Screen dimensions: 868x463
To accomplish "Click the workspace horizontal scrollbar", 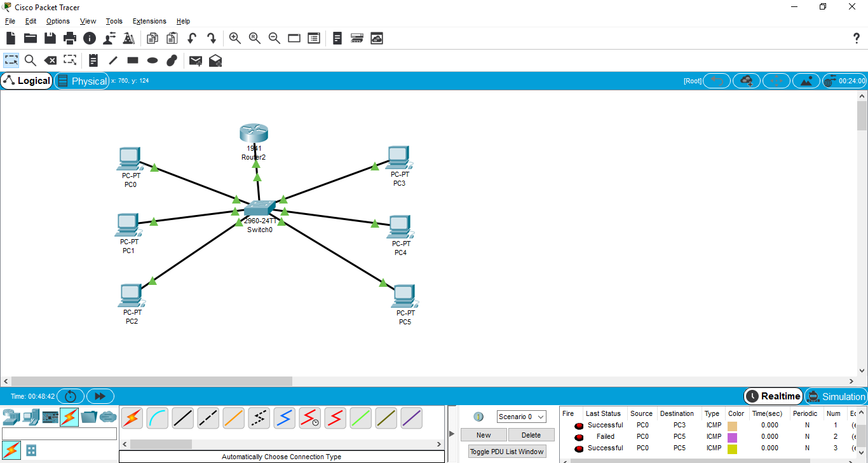I will (153, 381).
